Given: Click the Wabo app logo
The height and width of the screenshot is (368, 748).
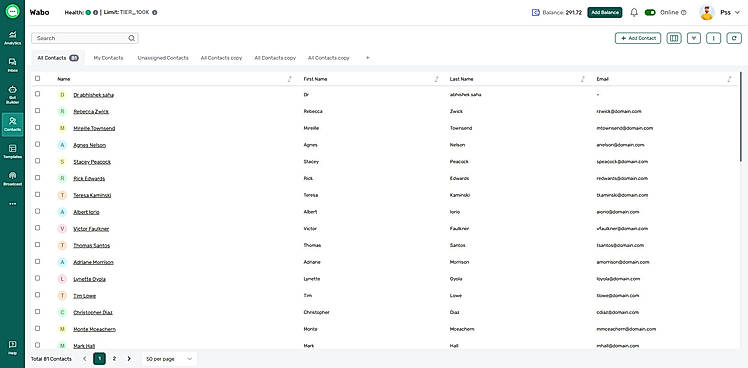Looking at the screenshot, I should [x=13, y=12].
